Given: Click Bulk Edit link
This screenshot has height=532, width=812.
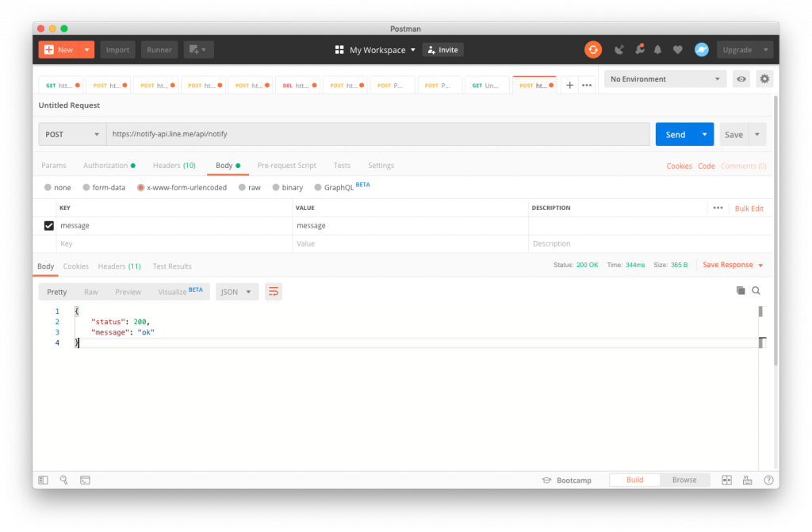Looking at the screenshot, I should click(x=749, y=209).
